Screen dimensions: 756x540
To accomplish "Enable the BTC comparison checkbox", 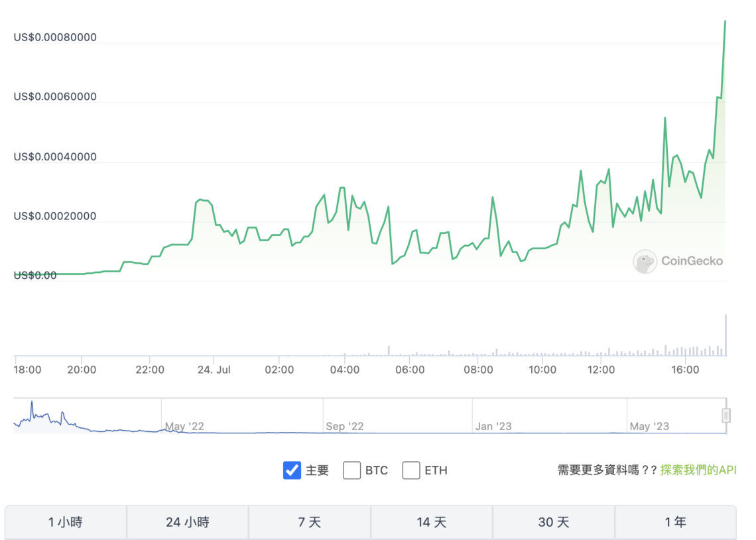I will click(351, 470).
